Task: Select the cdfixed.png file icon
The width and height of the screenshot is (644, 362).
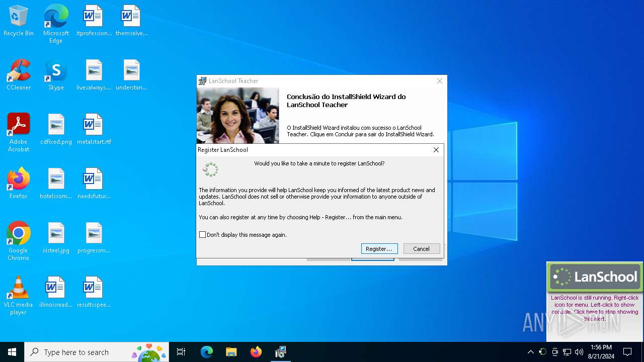Action: coord(56,130)
